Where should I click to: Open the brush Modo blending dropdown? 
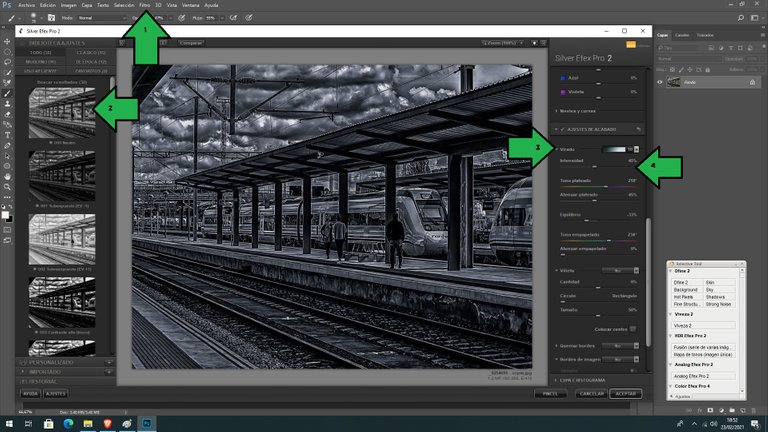pyautogui.click(x=101, y=18)
